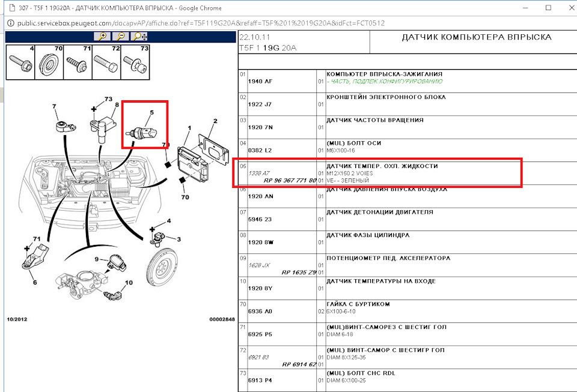Select thumbnail of hex screw number 72

106,62
